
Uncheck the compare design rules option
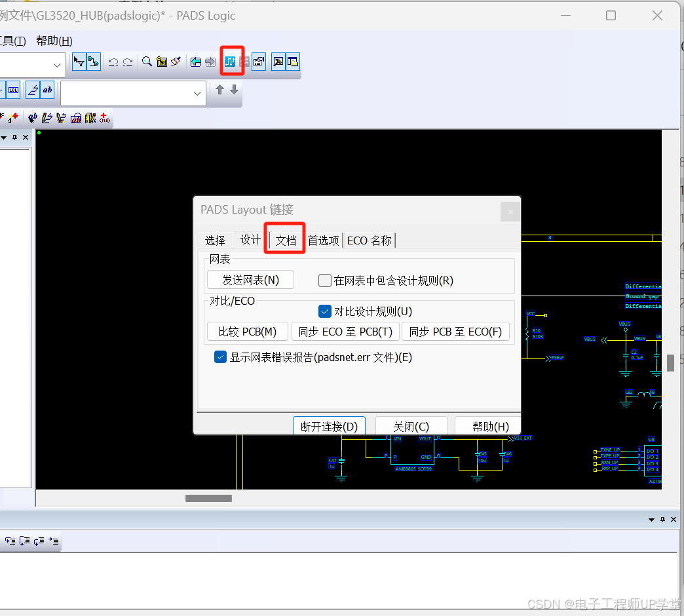324,311
